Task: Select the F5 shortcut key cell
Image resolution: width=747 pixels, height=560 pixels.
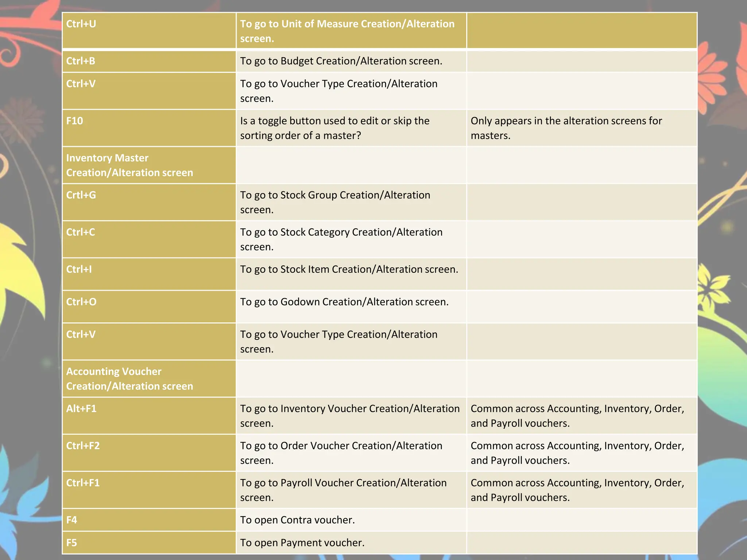Action: point(72,543)
